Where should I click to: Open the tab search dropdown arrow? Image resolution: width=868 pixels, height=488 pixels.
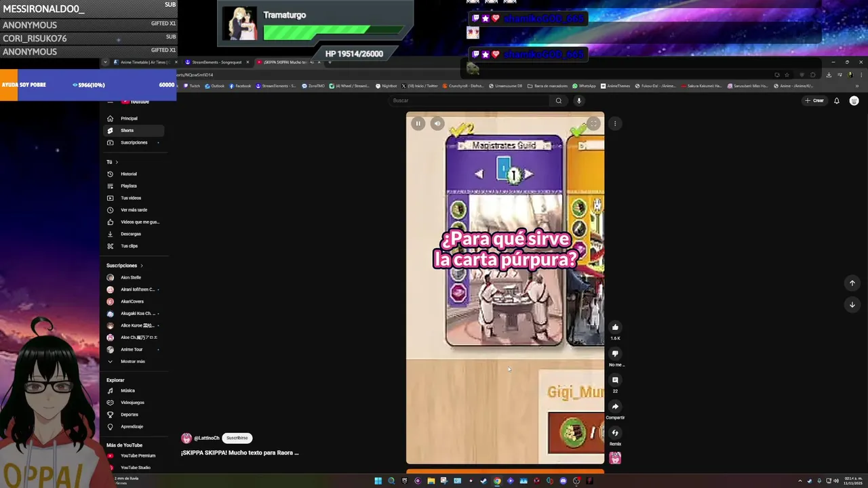(105, 62)
